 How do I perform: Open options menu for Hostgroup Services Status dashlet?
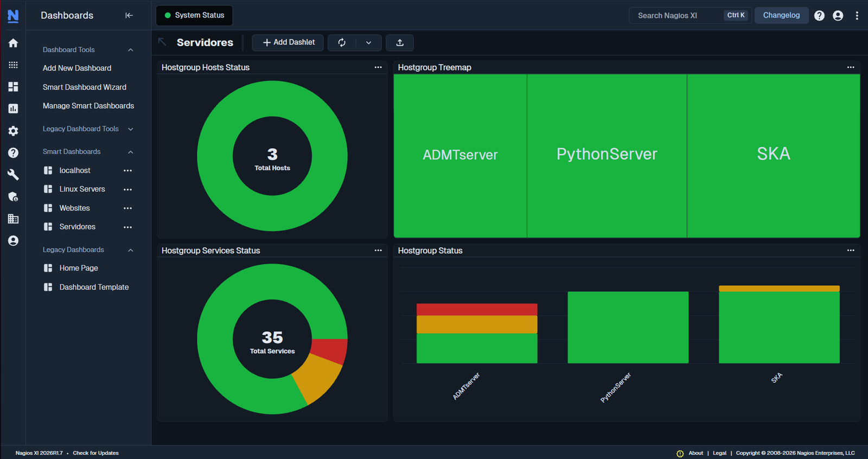coord(378,250)
